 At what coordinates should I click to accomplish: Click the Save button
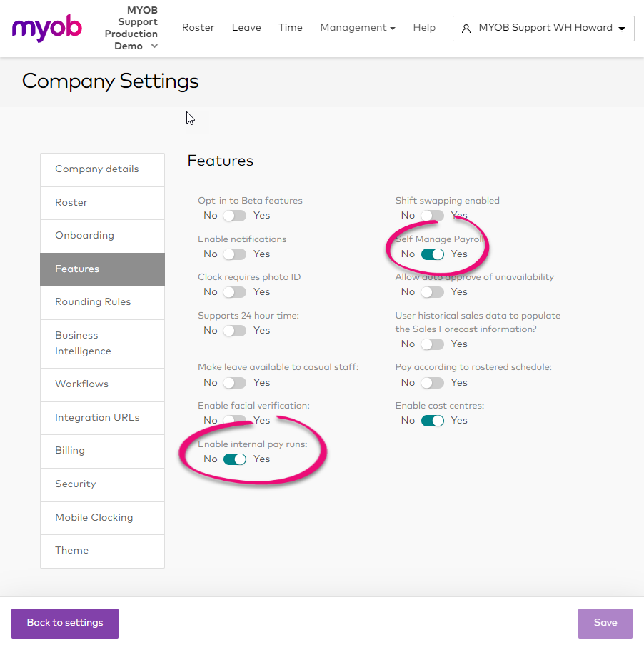pyautogui.click(x=605, y=623)
